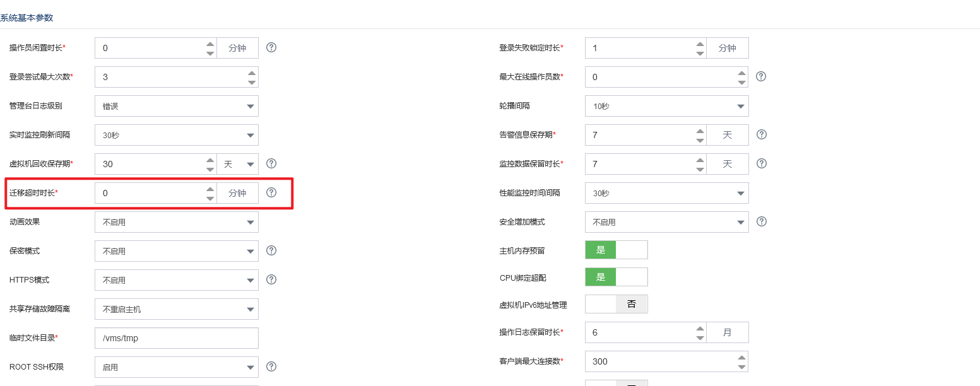The width and height of the screenshot is (980, 386).
Task: Open the 天 unit dropdown for 虚拟机回收保存期
Action: [238, 164]
